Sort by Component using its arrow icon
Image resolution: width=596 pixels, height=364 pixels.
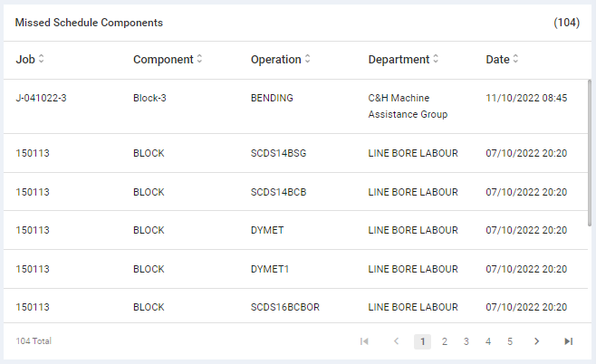click(x=199, y=60)
